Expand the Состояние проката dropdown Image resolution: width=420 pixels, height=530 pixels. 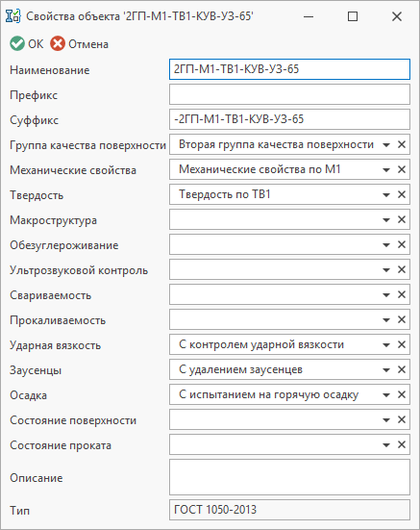[x=386, y=445]
